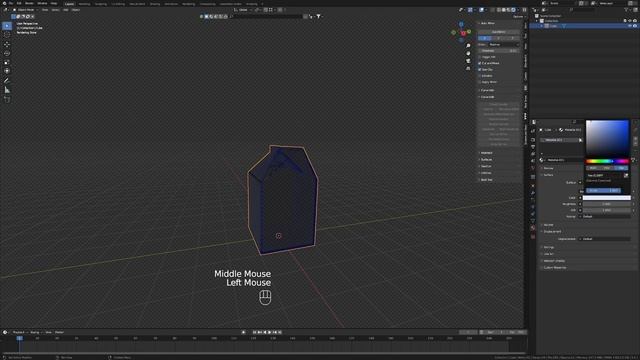Select the Annotate tool
This screenshot has height=360, width=640.
(7, 81)
